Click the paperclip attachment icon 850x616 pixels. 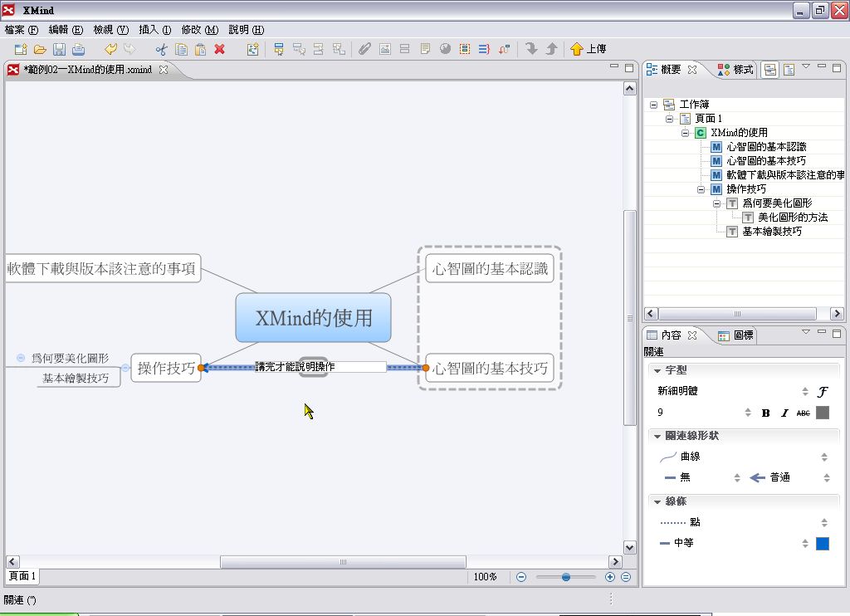[x=364, y=49]
